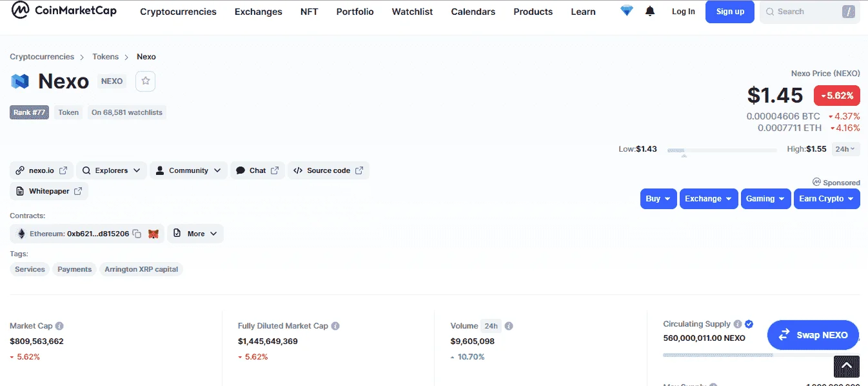
Task: Click the Token type badge
Action: click(x=68, y=112)
